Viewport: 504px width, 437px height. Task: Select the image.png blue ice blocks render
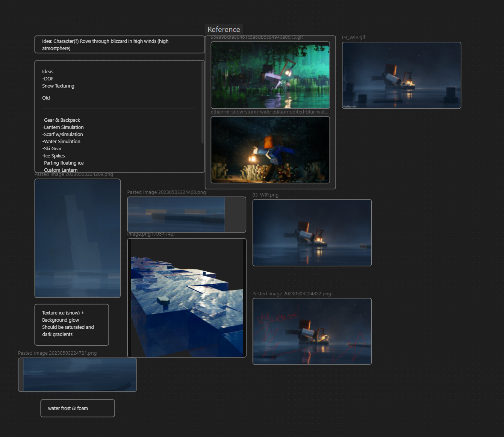(186, 298)
